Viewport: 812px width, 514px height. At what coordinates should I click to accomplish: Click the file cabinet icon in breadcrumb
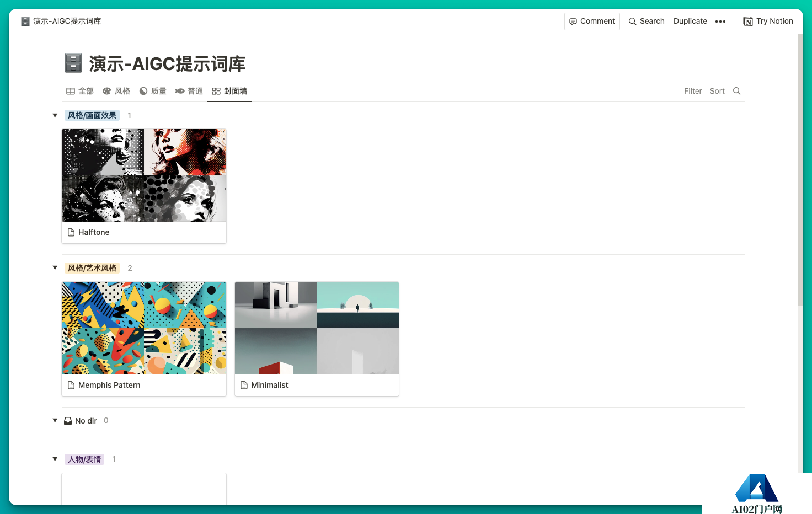coord(25,22)
